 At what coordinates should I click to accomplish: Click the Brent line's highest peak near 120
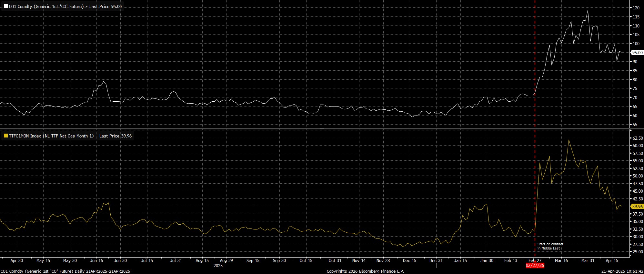[588, 11]
